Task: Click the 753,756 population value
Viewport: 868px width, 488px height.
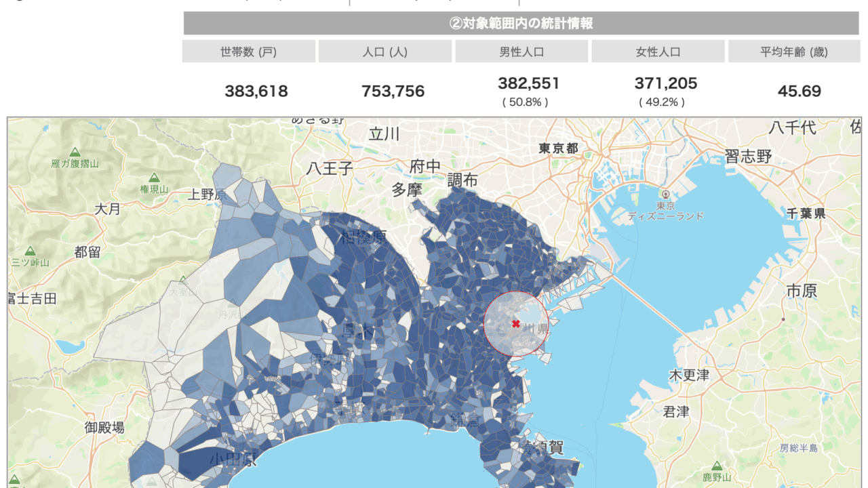Action: point(393,91)
